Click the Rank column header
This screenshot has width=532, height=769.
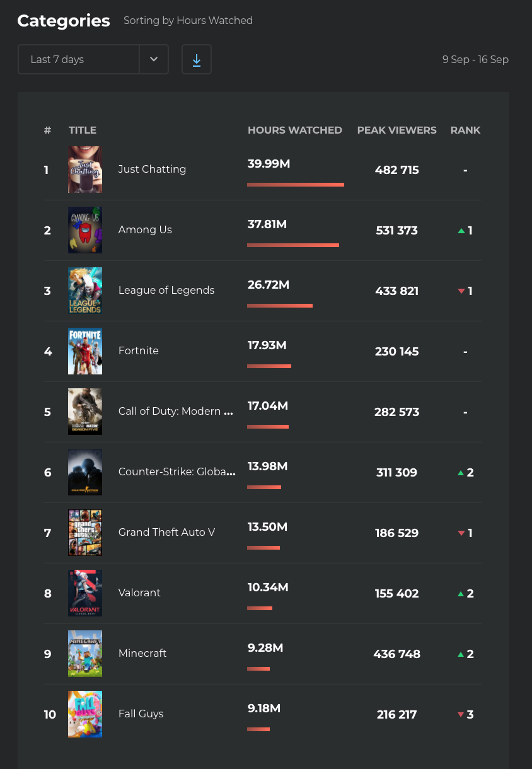(x=465, y=130)
